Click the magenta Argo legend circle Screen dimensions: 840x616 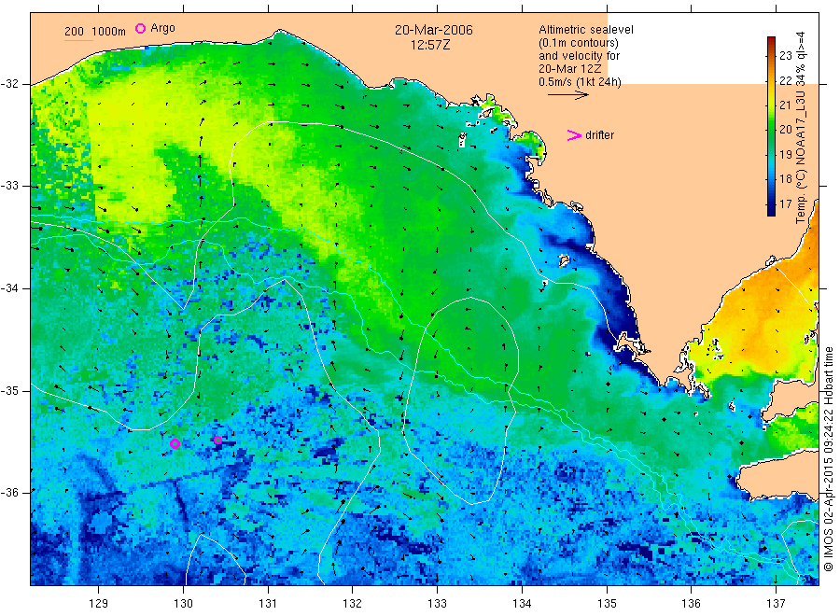point(140,28)
